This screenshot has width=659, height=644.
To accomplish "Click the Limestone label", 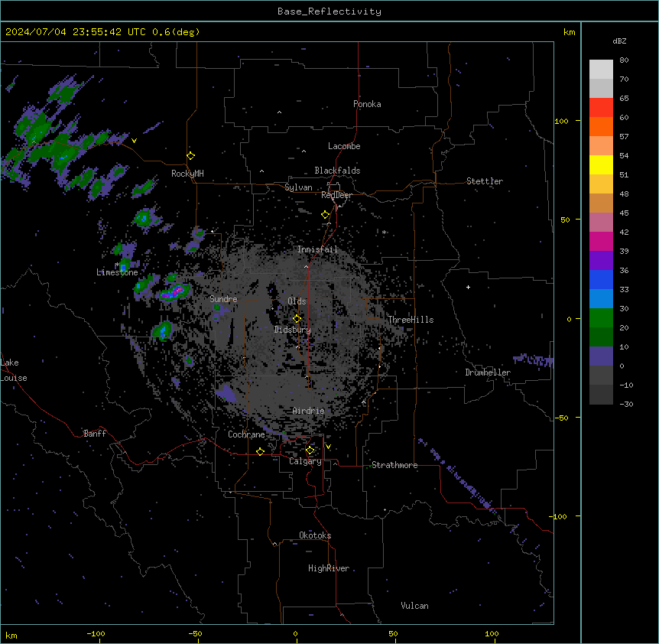I will (117, 272).
